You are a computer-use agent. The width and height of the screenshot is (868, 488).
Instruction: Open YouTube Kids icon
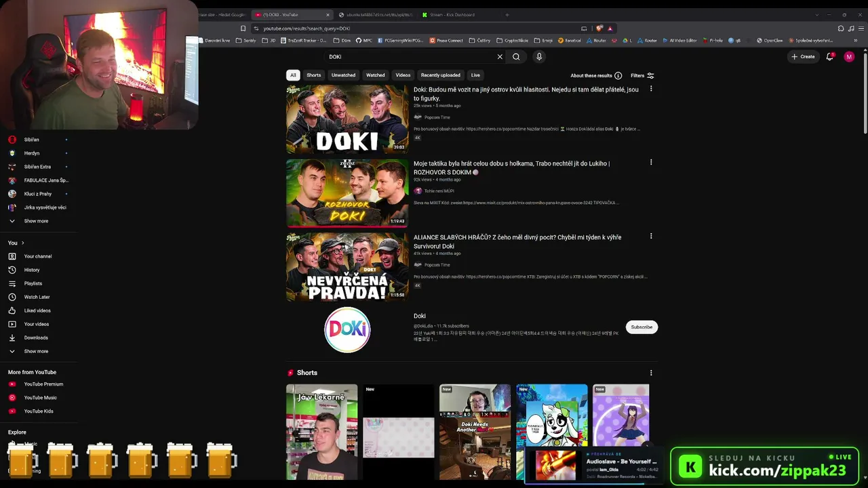coord(12,411)
